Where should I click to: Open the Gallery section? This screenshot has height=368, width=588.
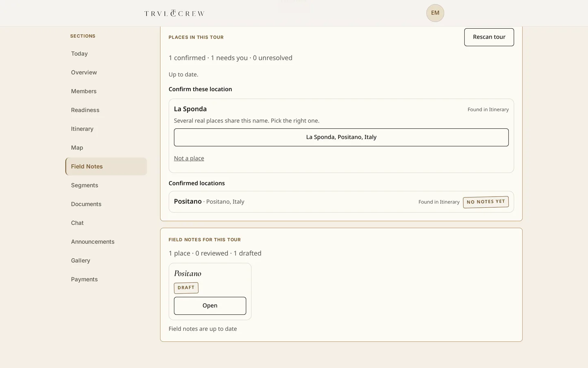tap(106, 260)
